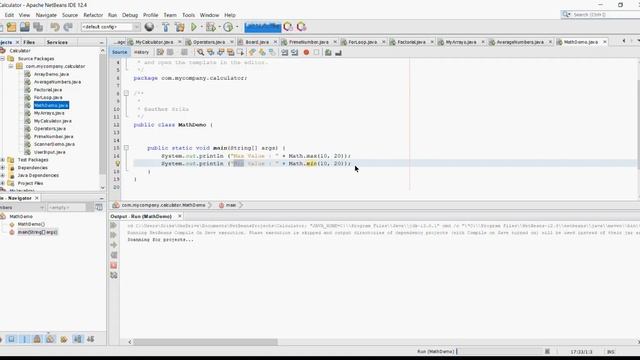640x360 pixels.
Task: Select ScannerDemo.java in project tree
Action: [54, 144]
